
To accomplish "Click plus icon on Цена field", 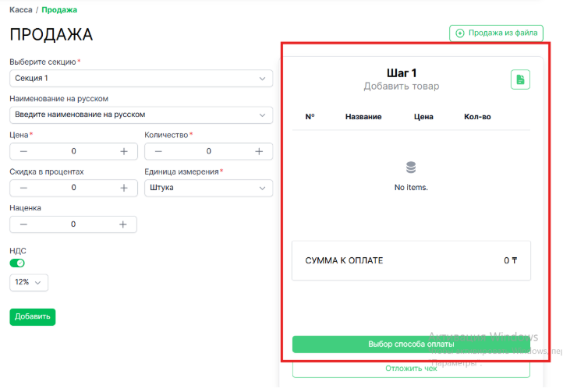I will (124, 151).
